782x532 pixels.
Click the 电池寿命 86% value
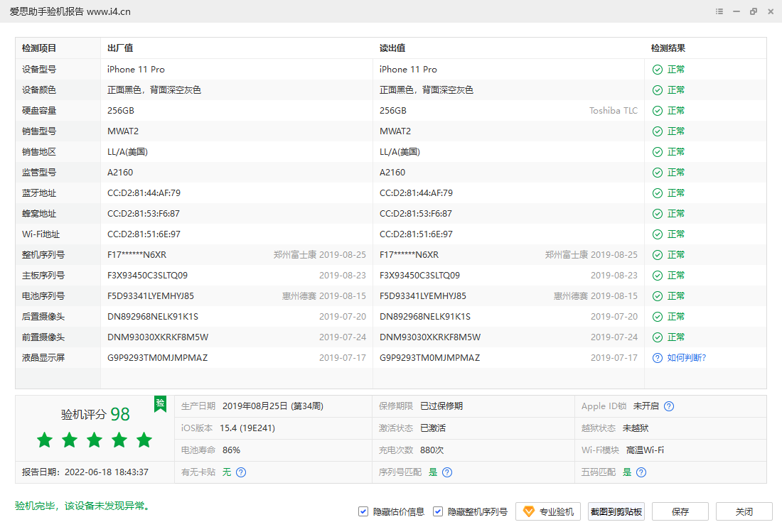tap(232, 450)
